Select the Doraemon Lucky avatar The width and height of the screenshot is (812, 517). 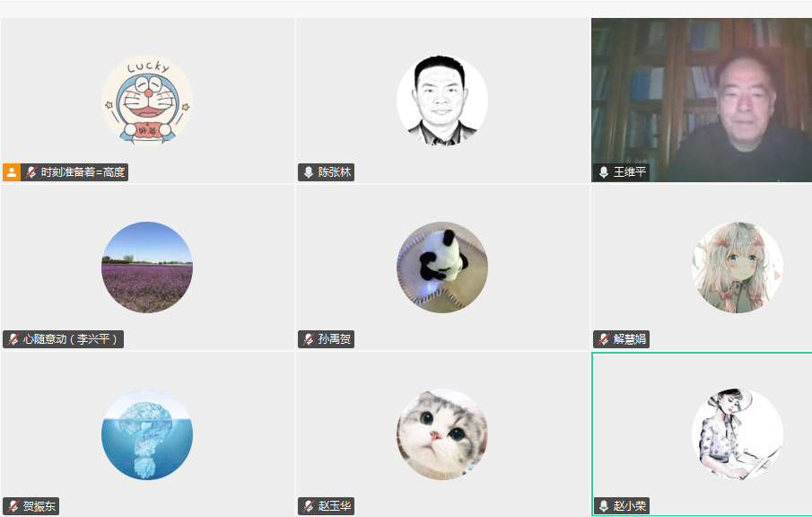click(x=147, y=101)
